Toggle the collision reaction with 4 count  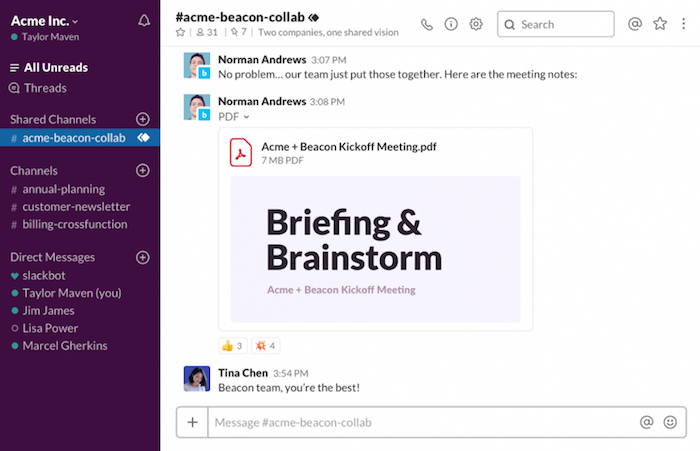(266, 346)
